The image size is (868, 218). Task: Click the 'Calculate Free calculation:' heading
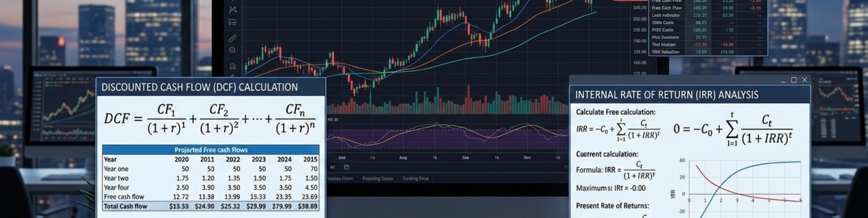[616, 112]
